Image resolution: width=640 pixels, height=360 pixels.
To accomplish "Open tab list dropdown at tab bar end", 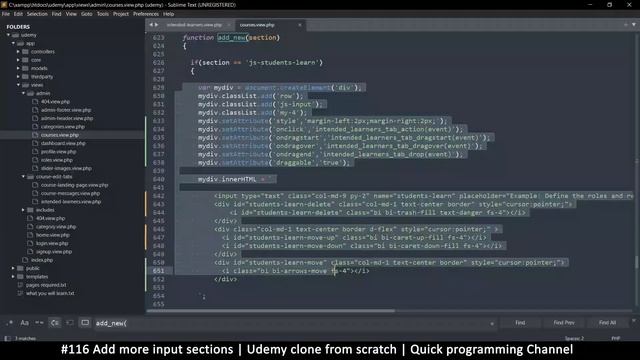I will (634, 25).
